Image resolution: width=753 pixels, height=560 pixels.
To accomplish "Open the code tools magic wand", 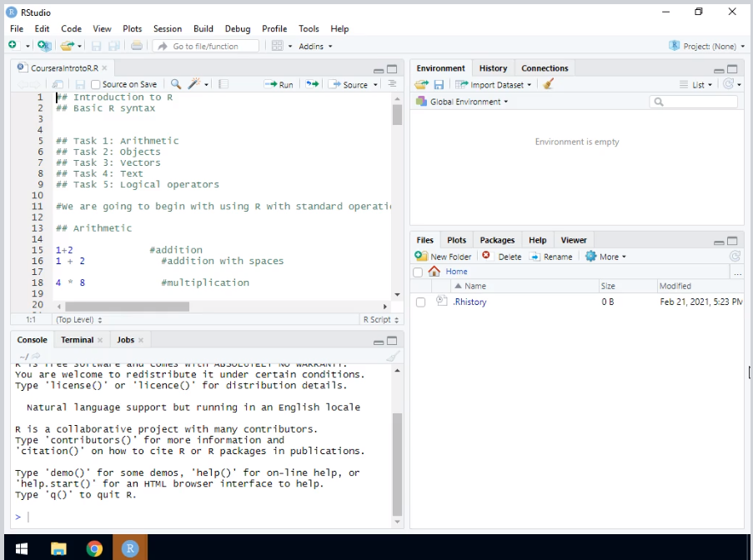I will (195, 84).
